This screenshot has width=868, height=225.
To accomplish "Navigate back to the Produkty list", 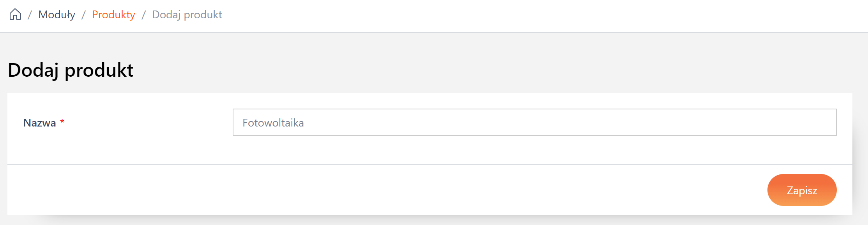I will (113, 15).
